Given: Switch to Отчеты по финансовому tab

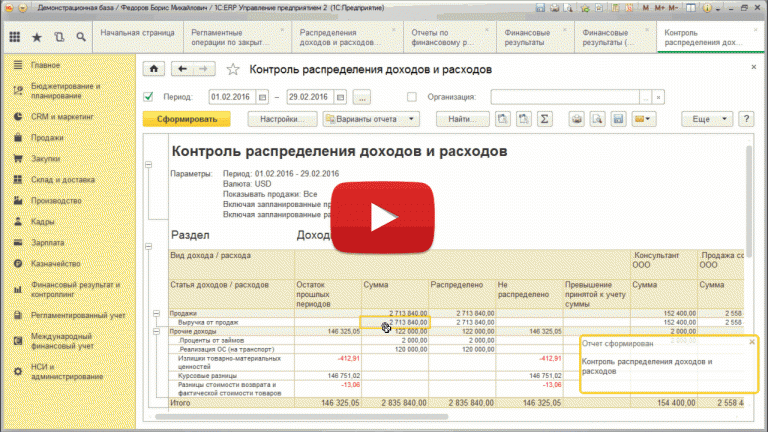Looking at the screenshot, I should click(x=450, y=37).
